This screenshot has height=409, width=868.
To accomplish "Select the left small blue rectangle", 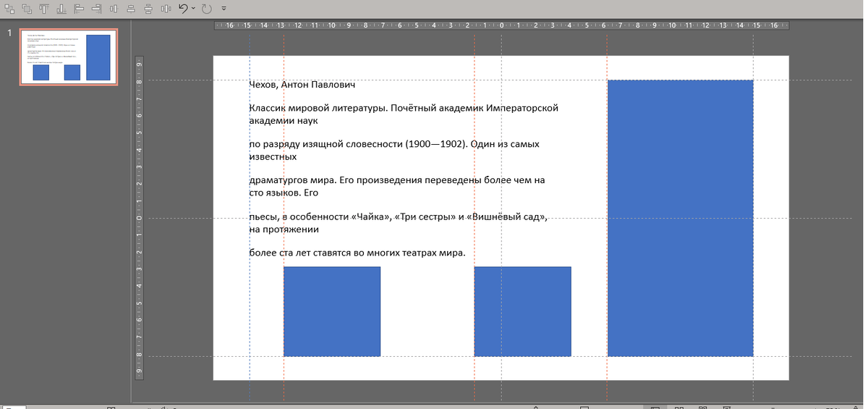I will point(332,311).
